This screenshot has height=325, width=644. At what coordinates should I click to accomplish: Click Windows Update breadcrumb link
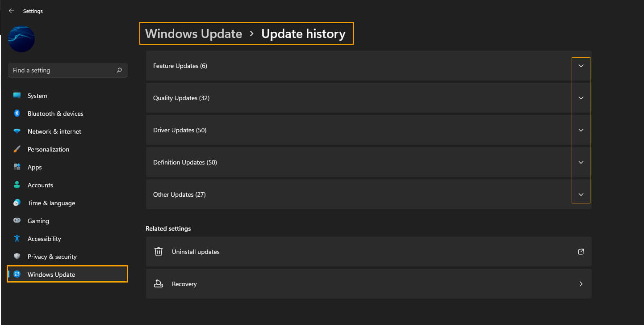tap(193, 34)
